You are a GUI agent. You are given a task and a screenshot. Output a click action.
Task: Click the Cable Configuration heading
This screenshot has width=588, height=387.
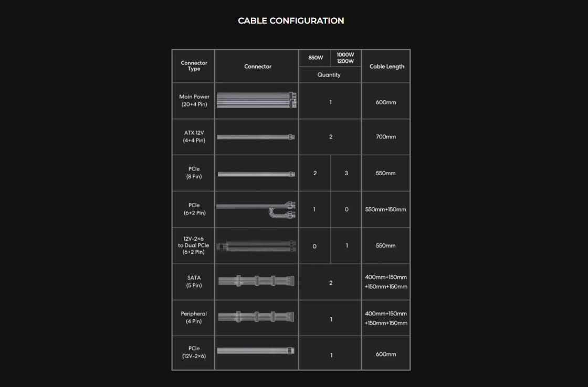[291, 21]
